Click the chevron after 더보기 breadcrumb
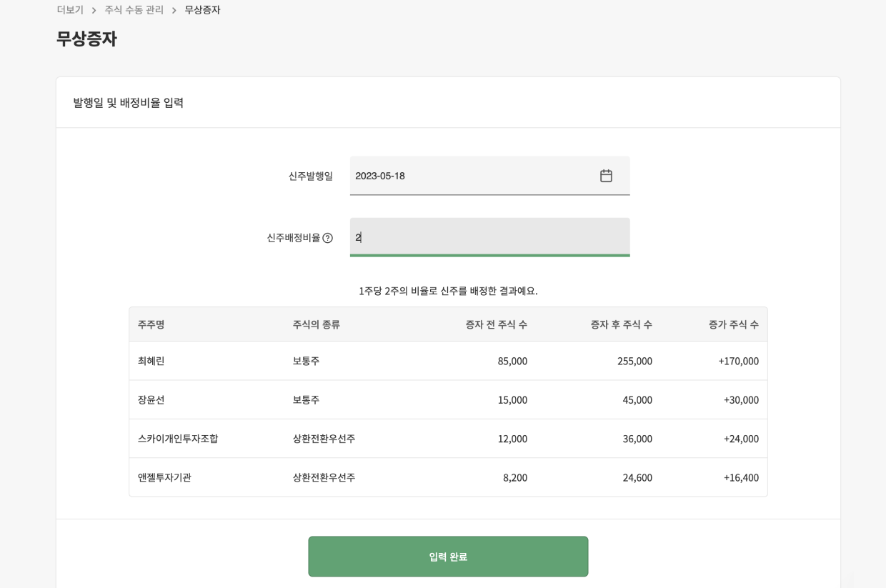This screenshot has height=588, width=886. click(94, 10)
